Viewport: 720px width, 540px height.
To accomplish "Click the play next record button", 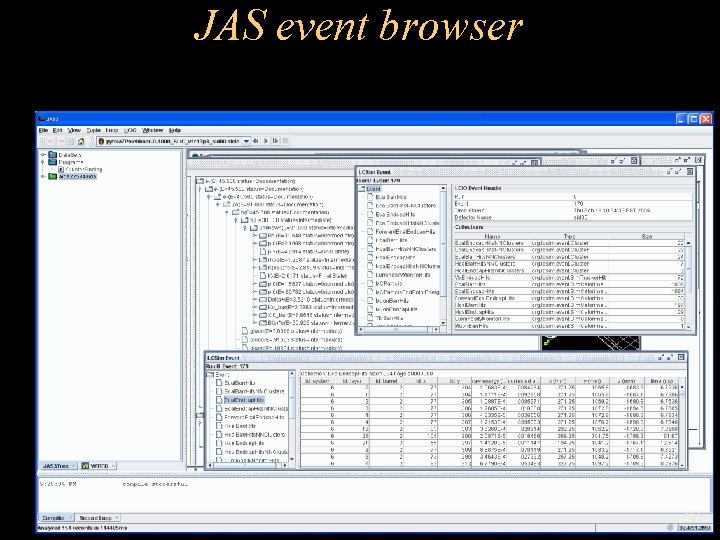I will click(265, 141).
